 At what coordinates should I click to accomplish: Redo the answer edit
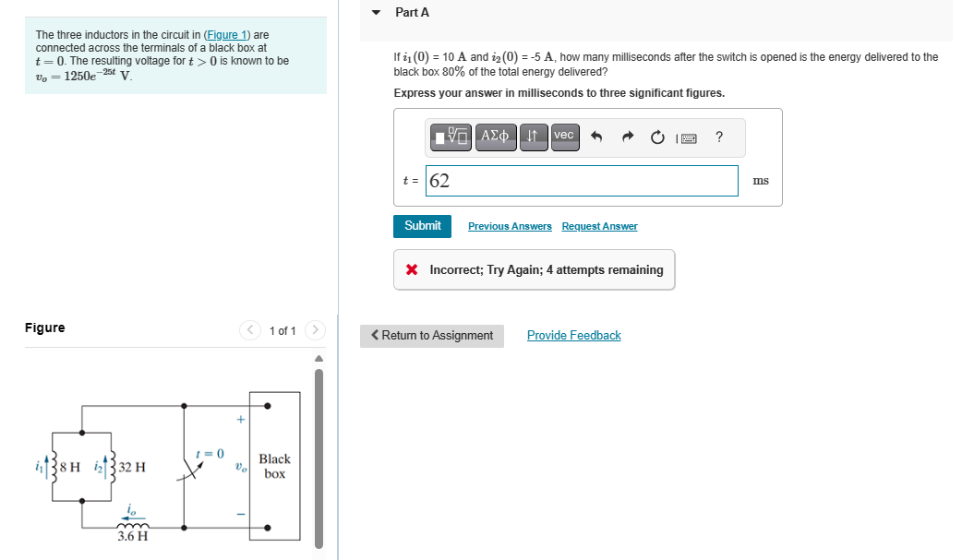pyautogui.click(x=627, y=137)
